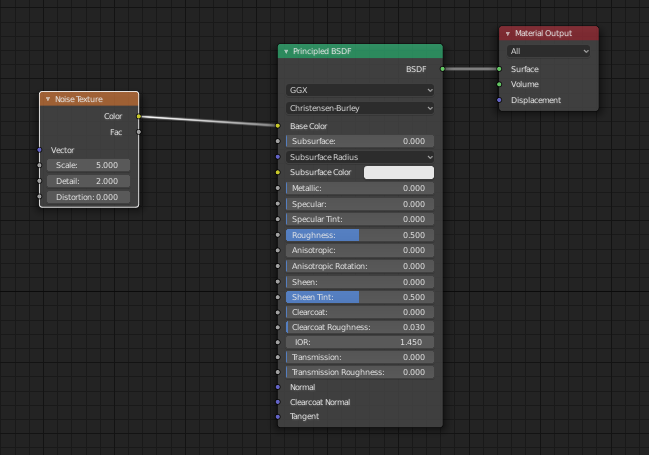
Task: Click the Sheen Tint input socket
Action: 278,297
